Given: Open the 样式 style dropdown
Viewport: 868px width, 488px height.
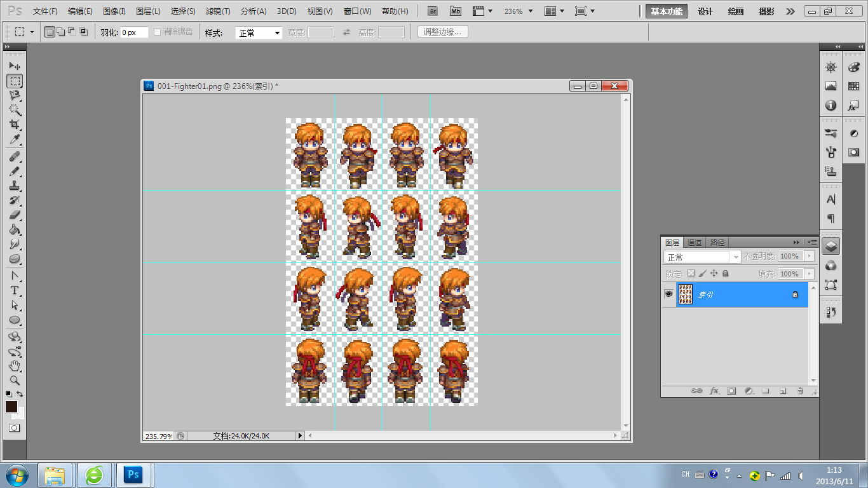Looking at the screenshot, I should 259,32.
